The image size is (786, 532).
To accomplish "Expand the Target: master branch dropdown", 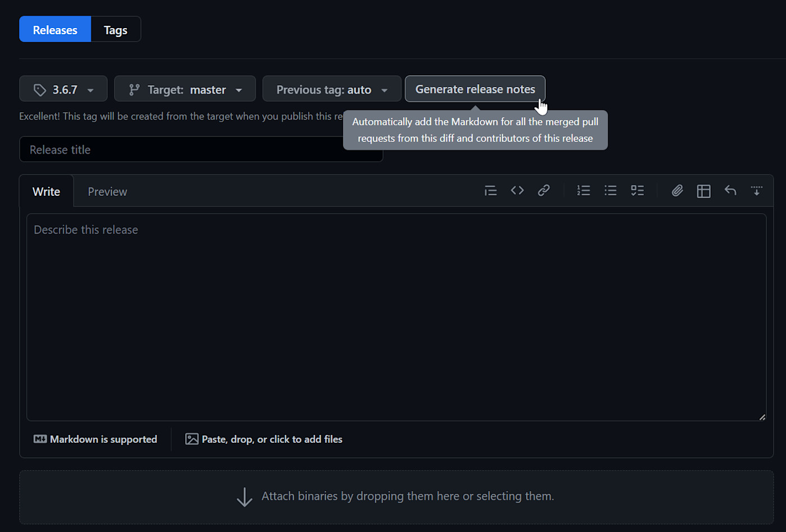I will (185, 89).
